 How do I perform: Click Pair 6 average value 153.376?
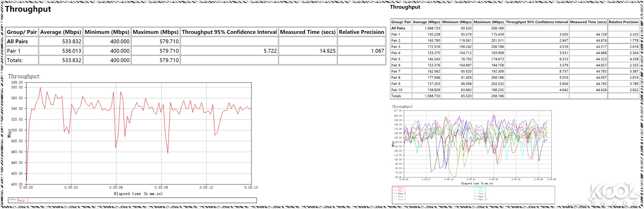[x=434, y=65]
